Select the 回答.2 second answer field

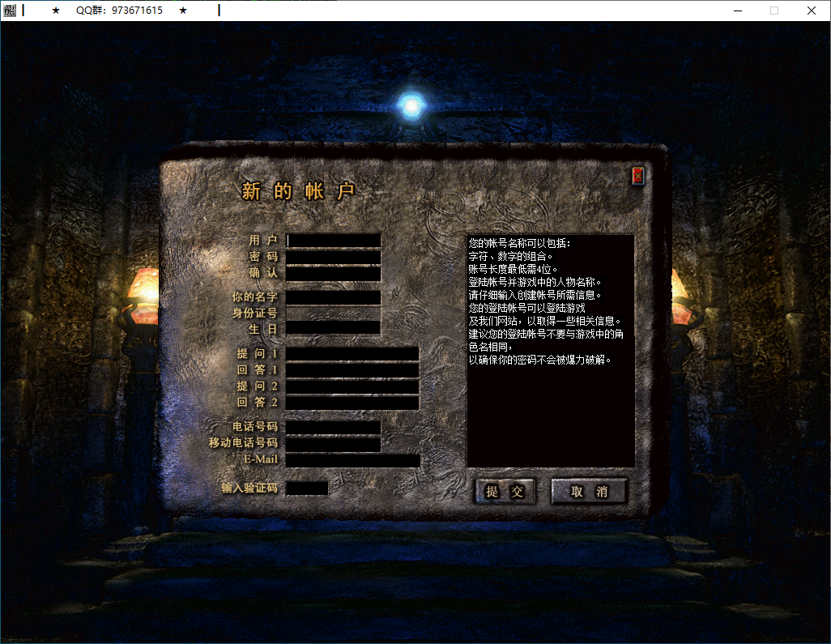(352, 403)
